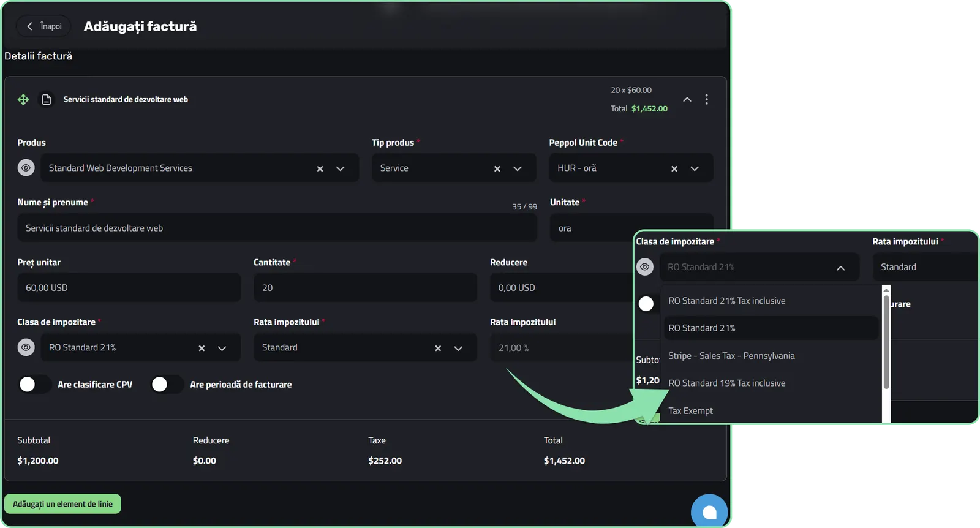The image size is (980, 528).
Task: Collapse the open RO Standard 21% dropdown list
Action: pos(840,268)
